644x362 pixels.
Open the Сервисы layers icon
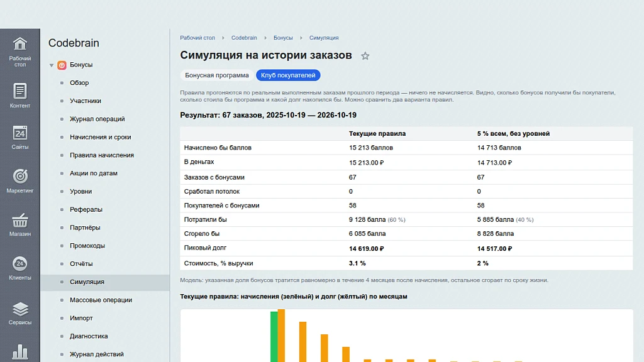[19, 309]
